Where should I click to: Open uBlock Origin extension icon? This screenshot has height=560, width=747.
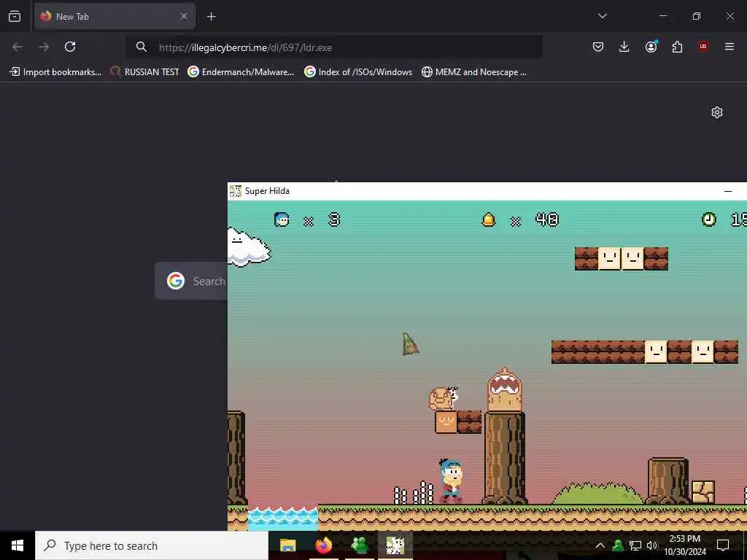click(703, 47)
